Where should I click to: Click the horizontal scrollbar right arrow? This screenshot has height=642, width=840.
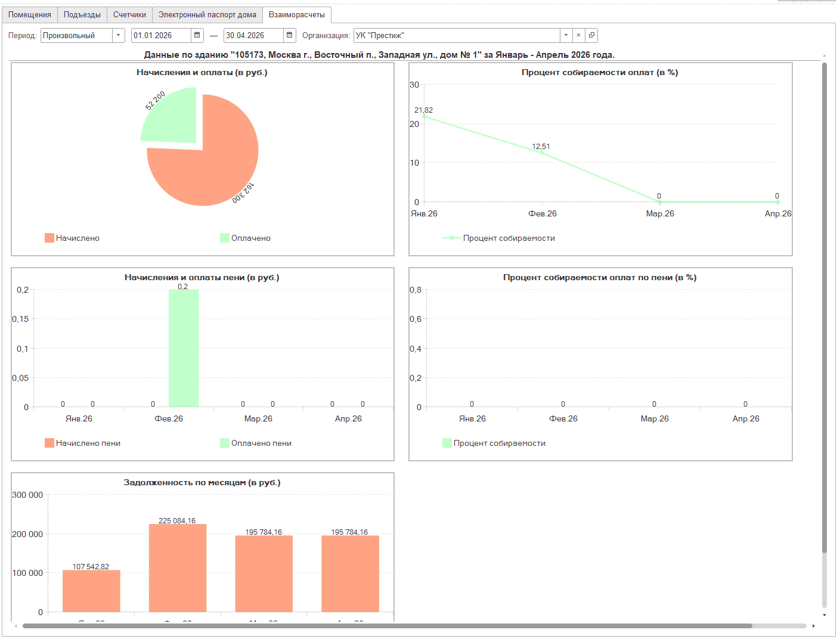pyautogui.click(x=814, y=626)
